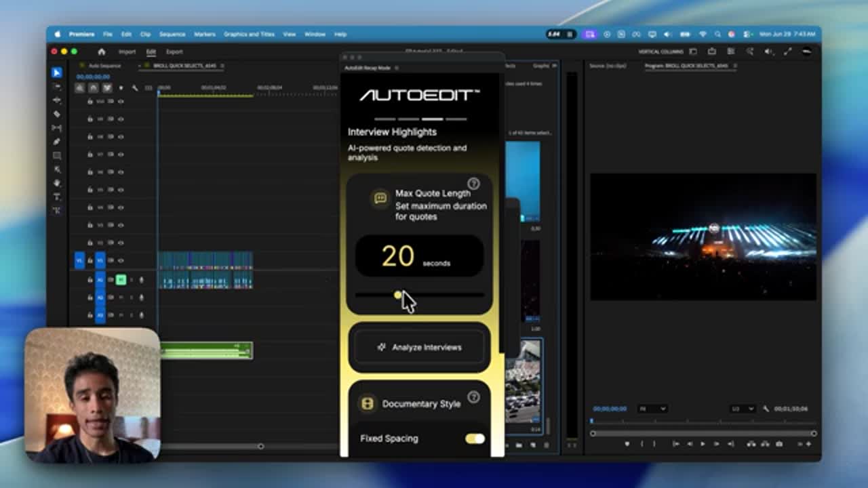Open BROLL QUICK SELECTS timeline tab menu
The height and width of the screenshot is (488, 868).
(x=222, y=66)
